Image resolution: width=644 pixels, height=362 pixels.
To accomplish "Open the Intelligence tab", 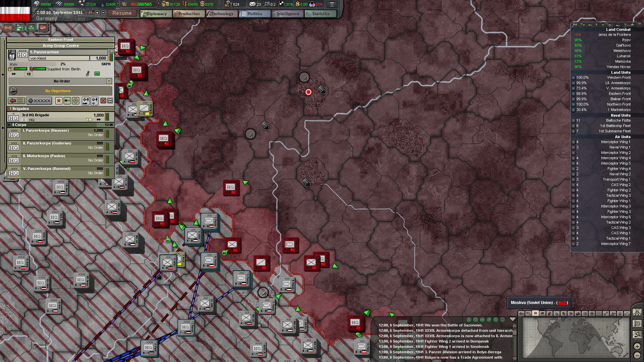I will (x=287, y=14).
